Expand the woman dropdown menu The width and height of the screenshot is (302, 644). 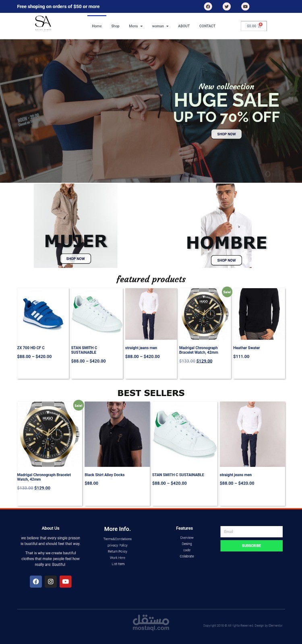(x=160, y=26)
